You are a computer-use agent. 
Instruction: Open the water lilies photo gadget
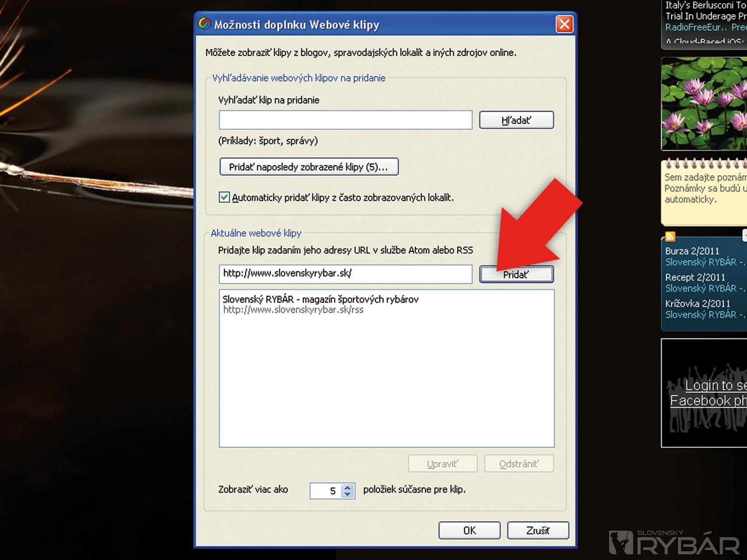coord(704,104)
